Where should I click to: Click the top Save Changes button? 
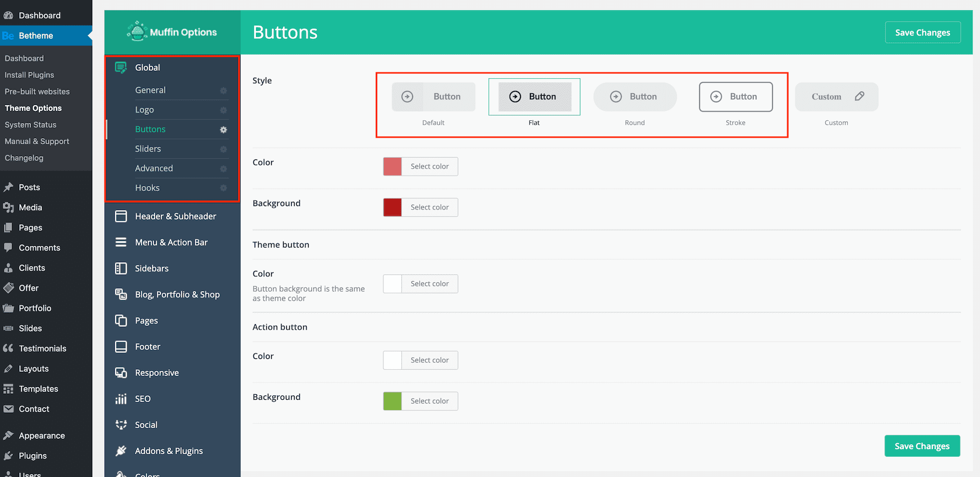point(922,33)
